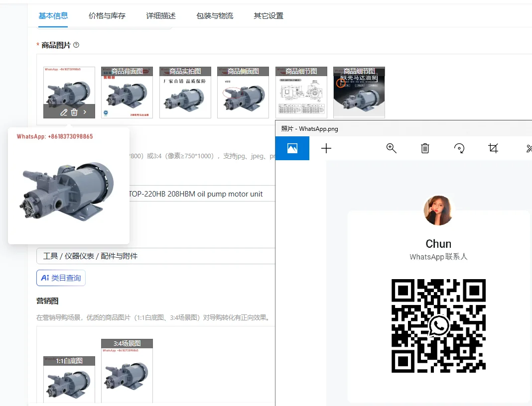Screen dimensions: 532x406
Task: Click the 3:4场景图 marketing thumbnail
Action: coord(127,371)
